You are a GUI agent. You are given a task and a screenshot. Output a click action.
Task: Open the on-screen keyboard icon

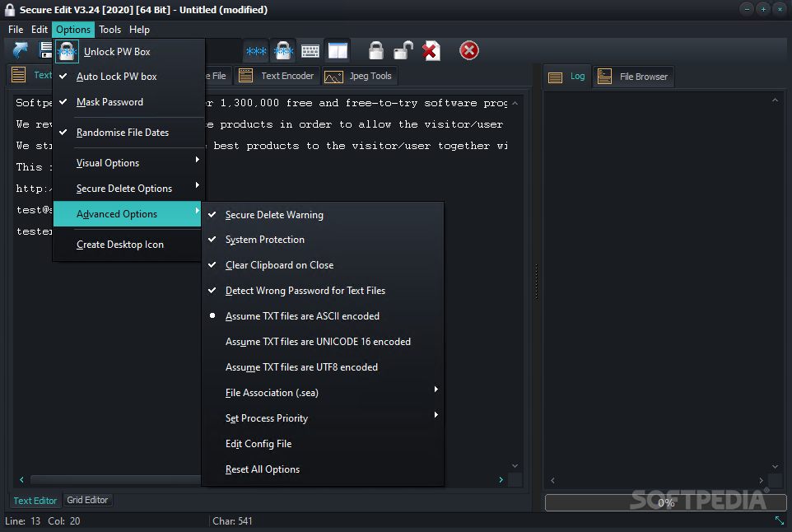tap(310, 50)
